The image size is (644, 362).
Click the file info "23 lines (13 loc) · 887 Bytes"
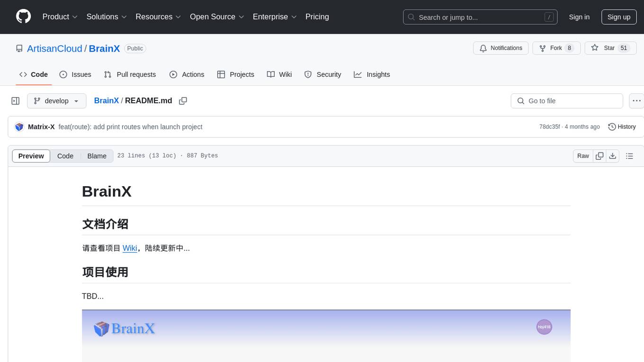tap(167, 156)
